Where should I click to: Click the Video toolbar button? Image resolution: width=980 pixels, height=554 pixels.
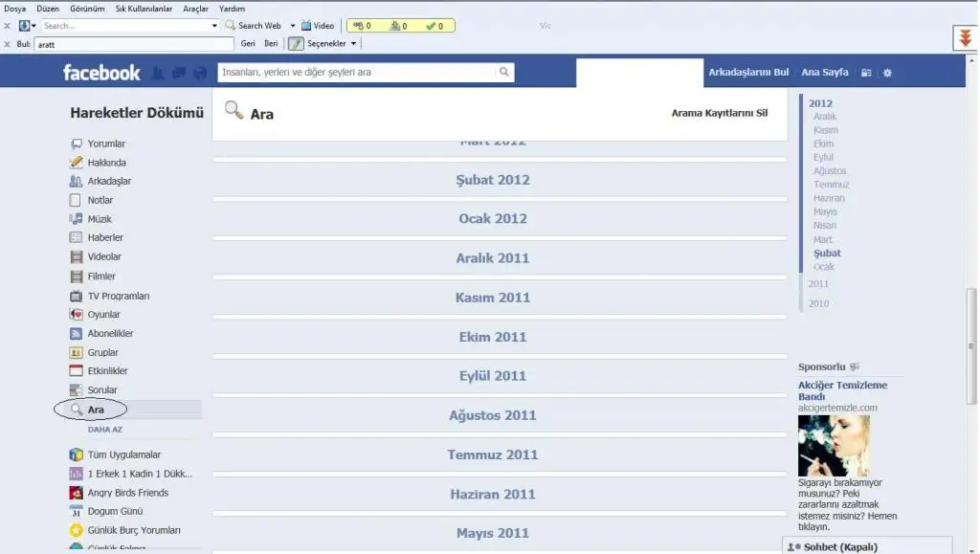tap(318, 26)
